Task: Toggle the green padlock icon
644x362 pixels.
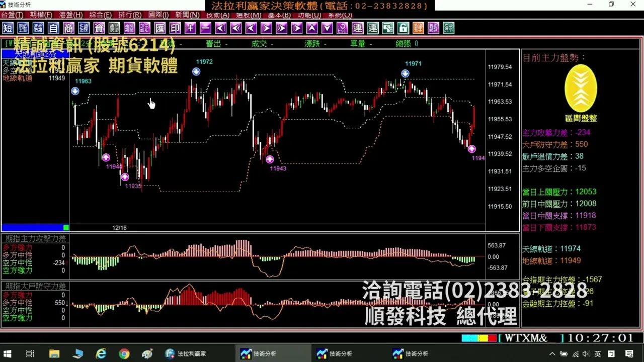Action: (x=403, y=28)
